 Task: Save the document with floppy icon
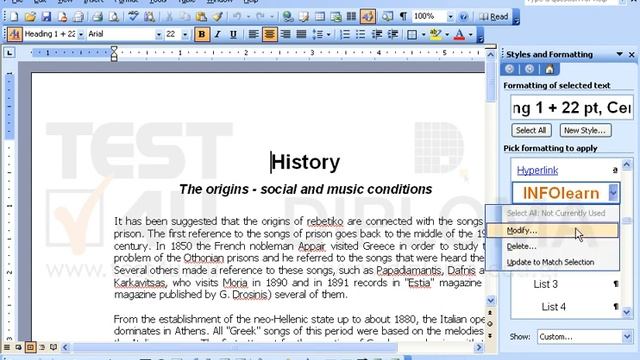(46, 17)
